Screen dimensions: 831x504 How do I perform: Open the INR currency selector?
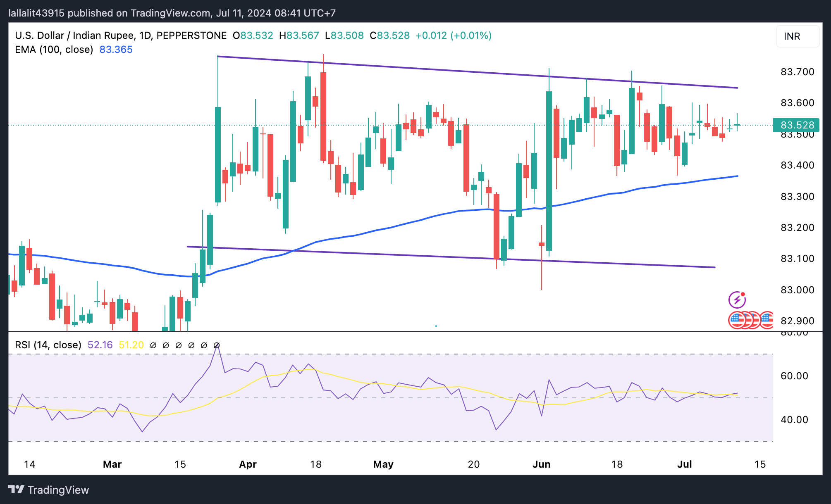tap(797, 36)
